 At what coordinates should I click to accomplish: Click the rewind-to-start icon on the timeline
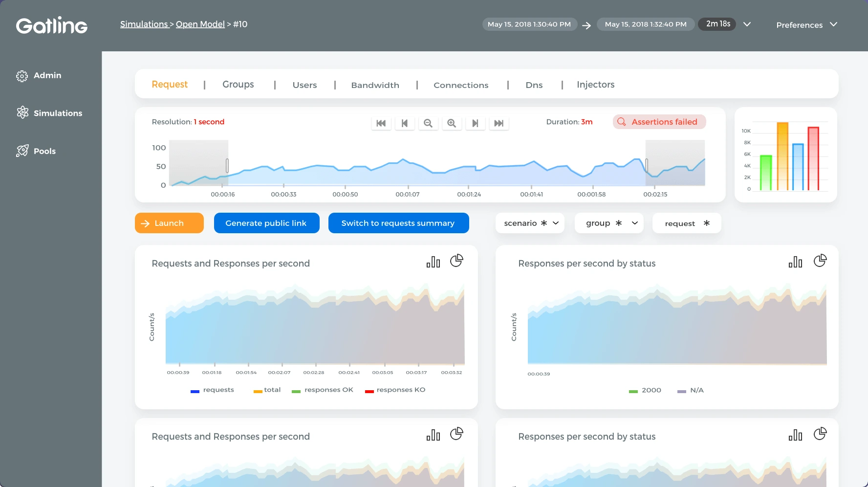381,123
